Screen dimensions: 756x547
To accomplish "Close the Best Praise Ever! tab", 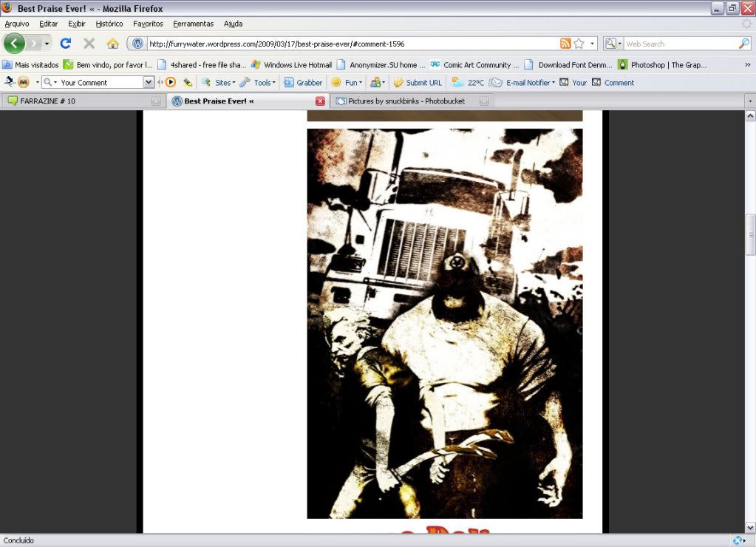I will (x=320, y=101).
